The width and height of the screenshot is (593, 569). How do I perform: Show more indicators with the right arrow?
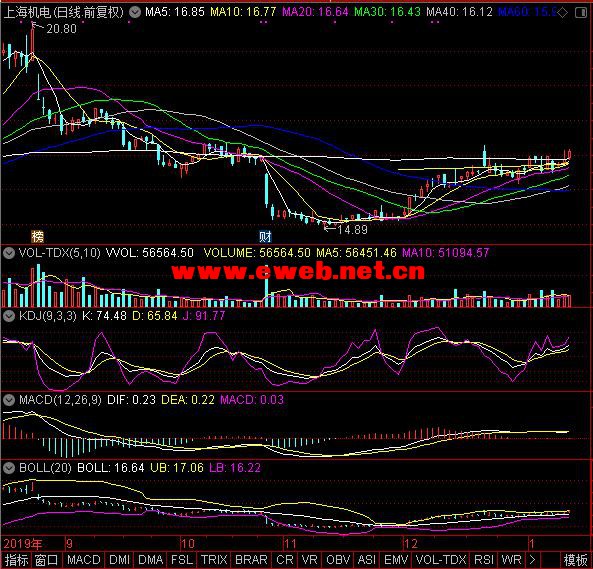532,560
